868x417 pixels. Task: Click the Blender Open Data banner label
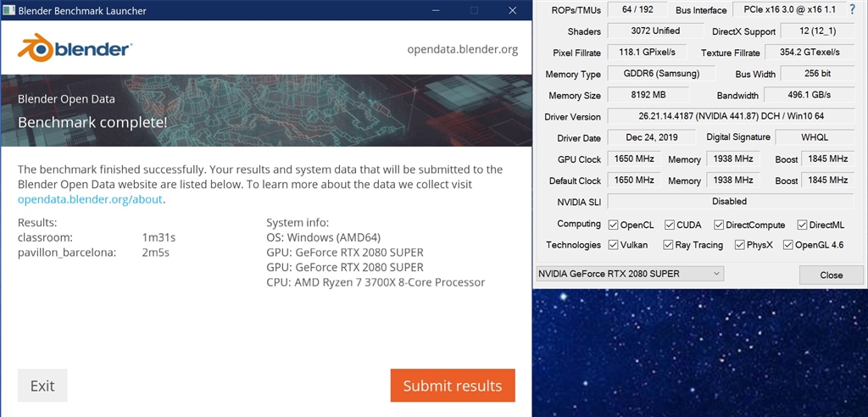[x=66, y=99]
